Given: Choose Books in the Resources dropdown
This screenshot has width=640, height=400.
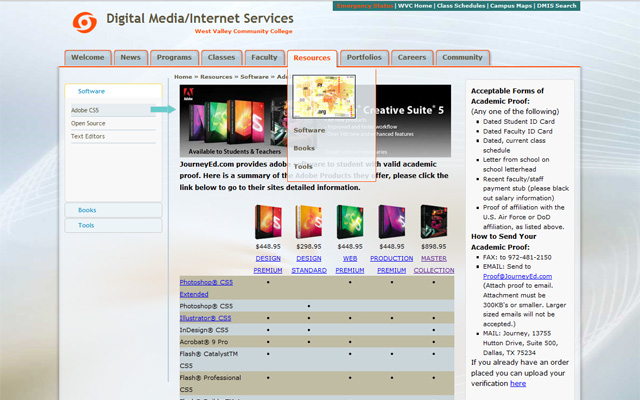Looking at the screenshot, I should tap(304, 148).
